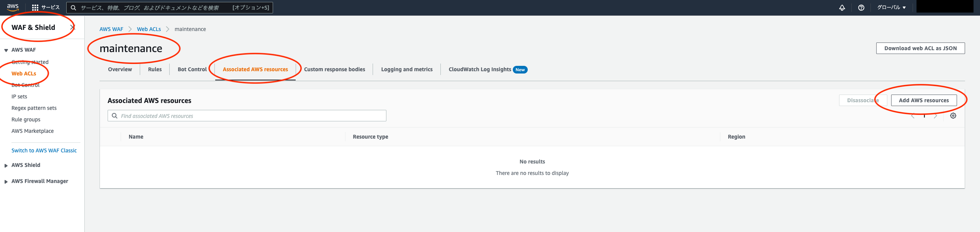This screenshot has height=232, width=980.
Task: Sort by the Resource type column header
Action: coord(370,137)
